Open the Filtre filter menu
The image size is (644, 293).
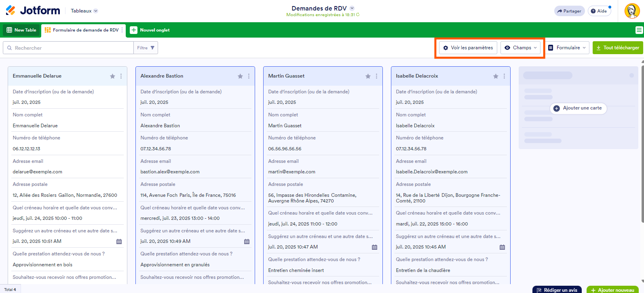click(x=146, y=48)
